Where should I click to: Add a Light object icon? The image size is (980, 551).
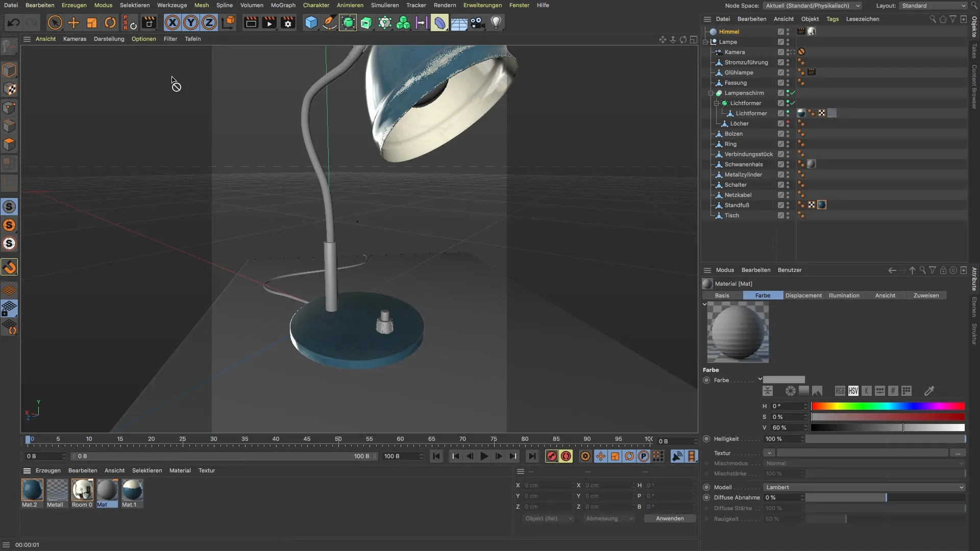pos(496,22)
